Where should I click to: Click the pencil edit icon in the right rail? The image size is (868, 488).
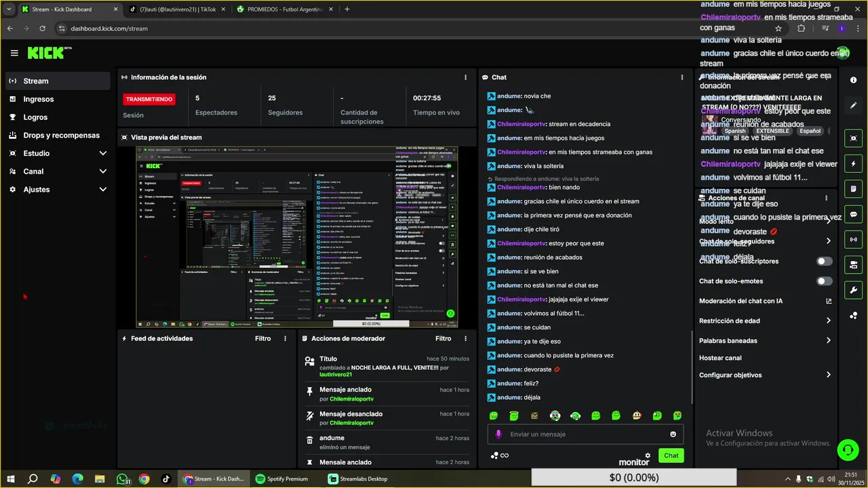[853, 106]
